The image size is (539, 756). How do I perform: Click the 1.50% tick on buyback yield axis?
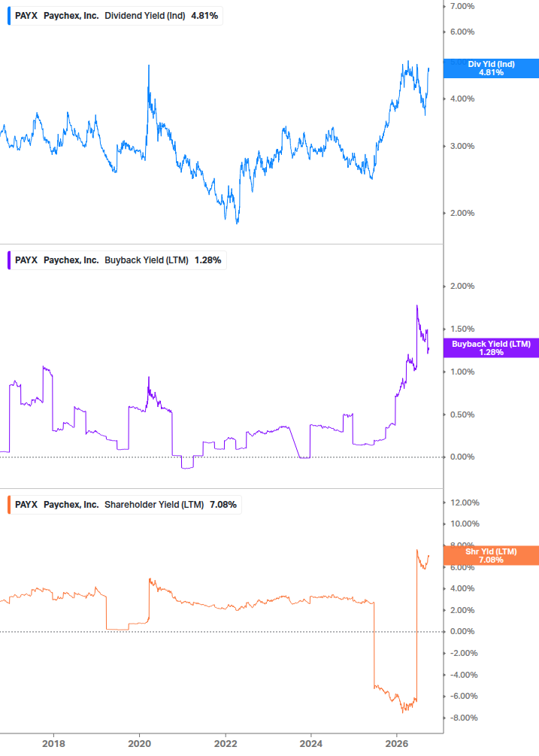point(462,329)
